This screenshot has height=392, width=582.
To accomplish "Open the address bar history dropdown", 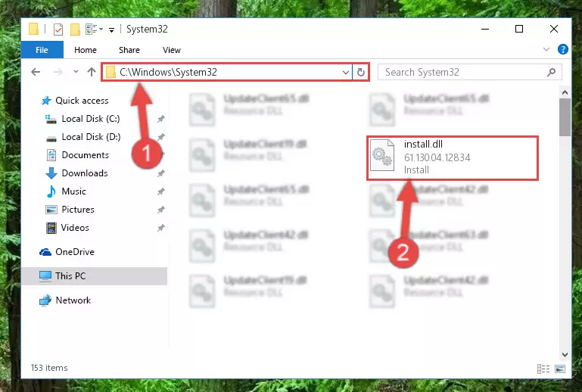I will (x=346, y=72).
